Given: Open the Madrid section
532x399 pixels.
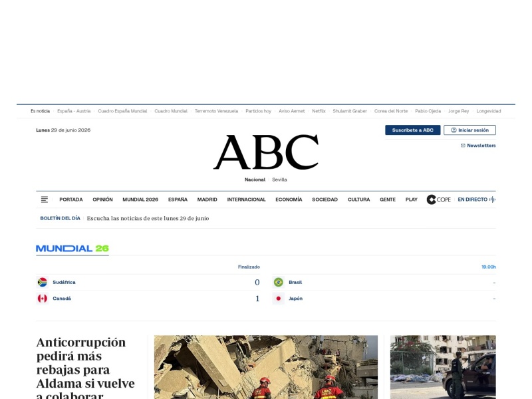Looking at the screenshot, I should pyautogui.click(x=207, y=199).
